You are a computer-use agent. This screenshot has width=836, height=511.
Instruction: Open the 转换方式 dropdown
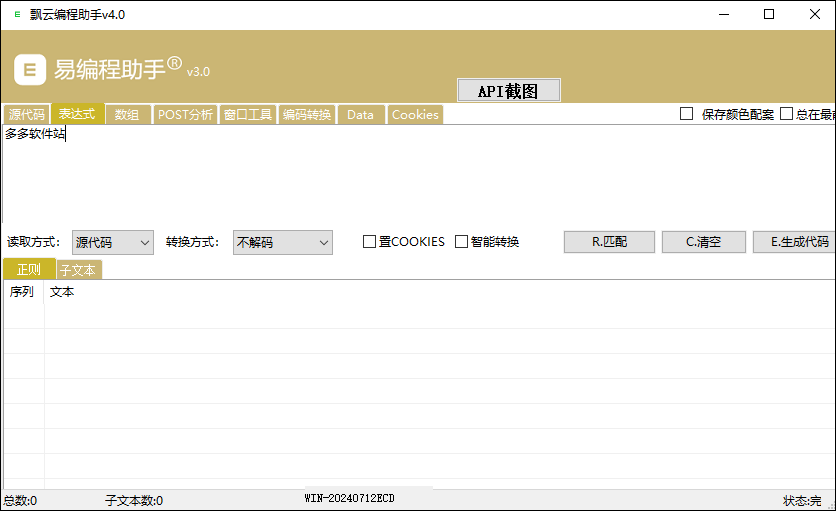(282, 242)
